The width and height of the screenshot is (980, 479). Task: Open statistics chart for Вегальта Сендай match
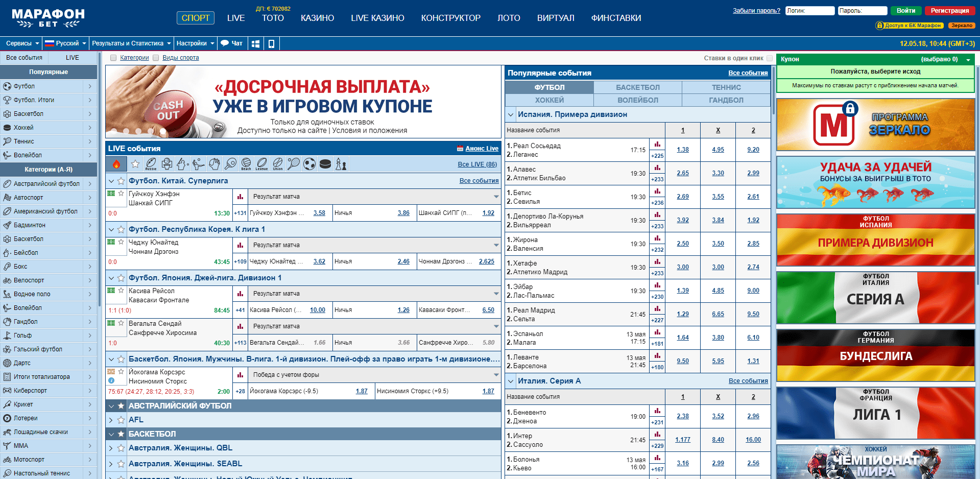pos(240,326)
